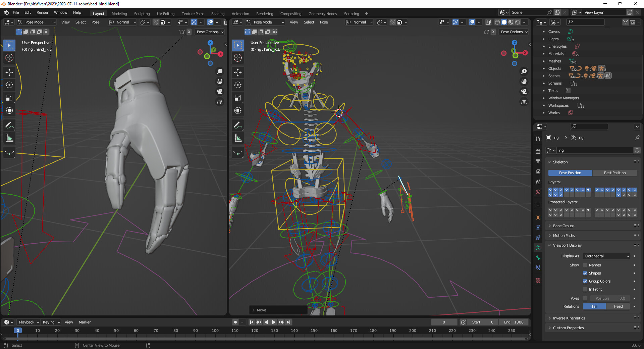Click the Rest Position button
The image size is (644, 349).
point(614,173)
